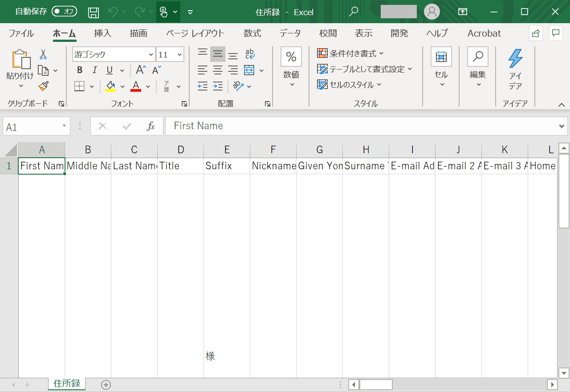Toggle middle vertical alignment
570x392 pixels.
click(218, 54)
